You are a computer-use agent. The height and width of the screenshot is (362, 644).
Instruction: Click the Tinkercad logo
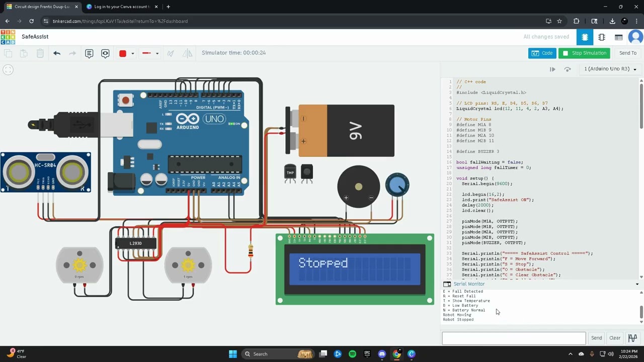coord(8,37)
